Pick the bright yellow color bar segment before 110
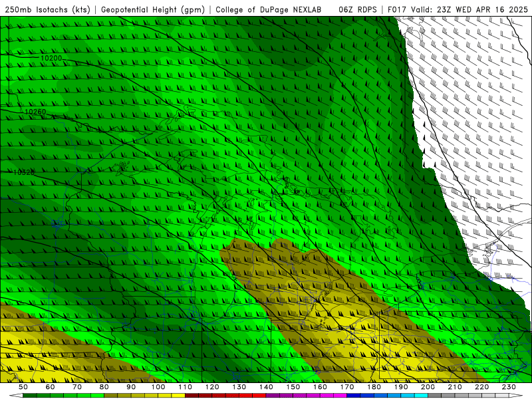 pyautogui.click(x=178, y=395)
